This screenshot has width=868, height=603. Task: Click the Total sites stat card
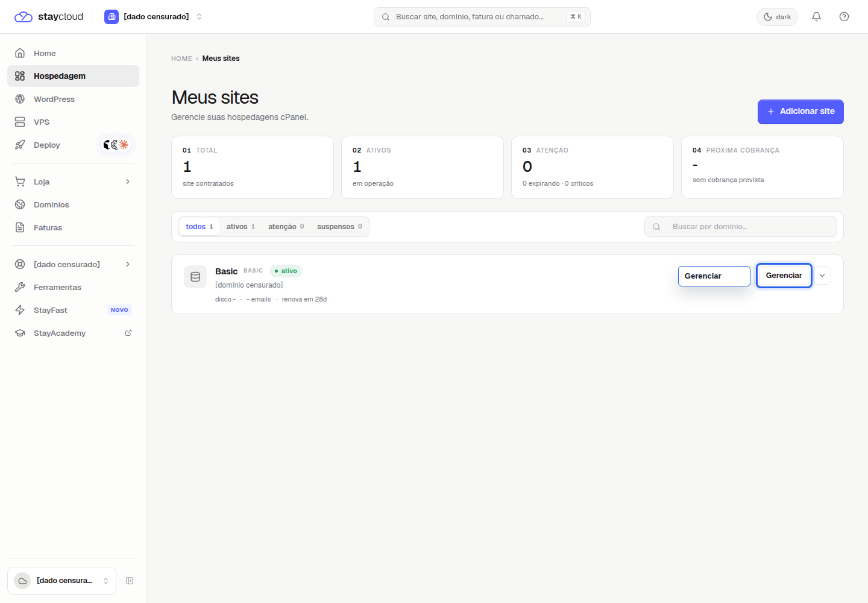coord(253,167)
